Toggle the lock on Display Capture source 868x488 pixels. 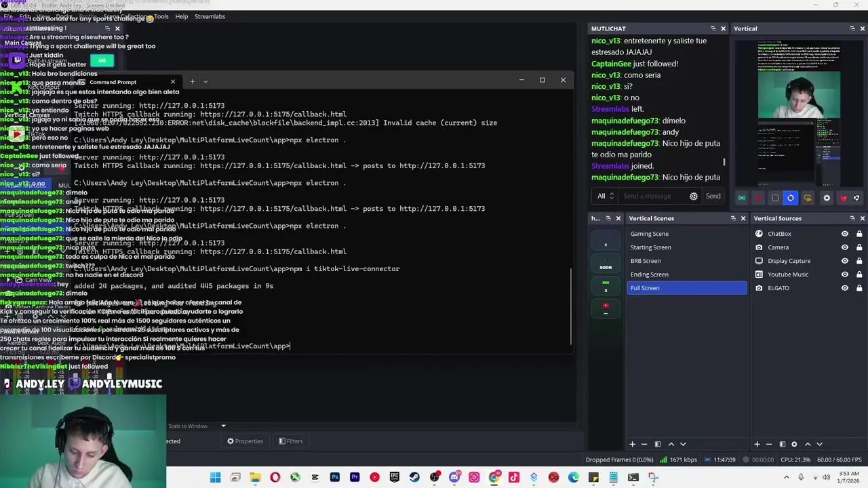[859, 261]
